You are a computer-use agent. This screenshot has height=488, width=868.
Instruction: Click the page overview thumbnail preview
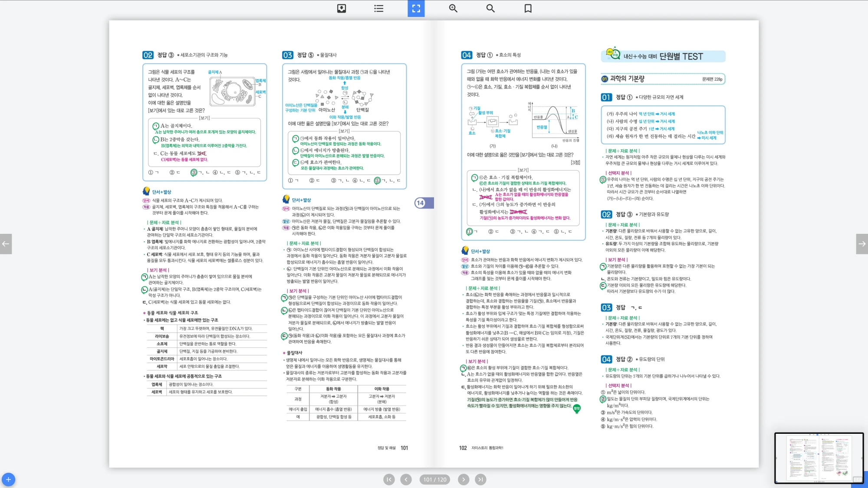(x=819, y=458)
